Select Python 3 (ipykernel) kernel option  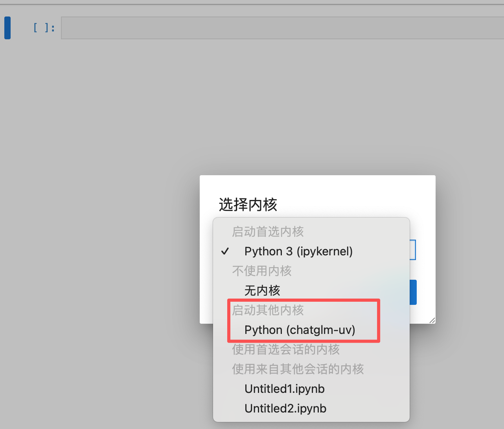pyautogui.click(x=311, y=251)
